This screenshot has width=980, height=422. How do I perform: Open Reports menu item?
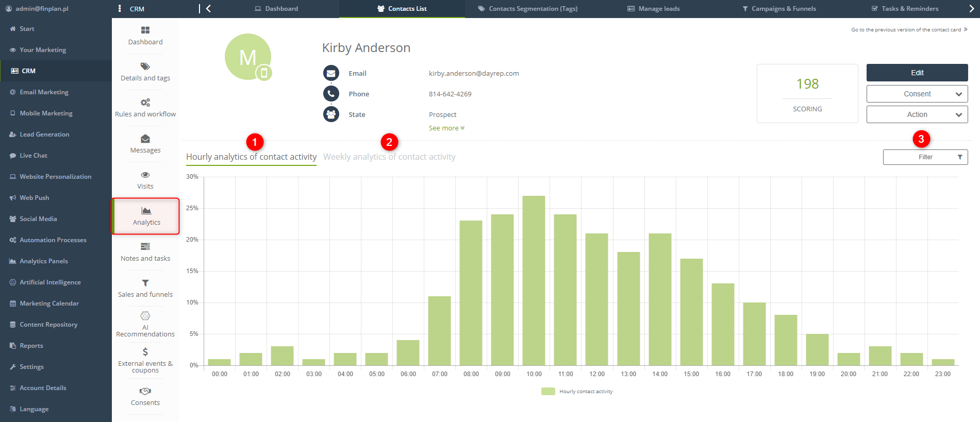[56, 346]
